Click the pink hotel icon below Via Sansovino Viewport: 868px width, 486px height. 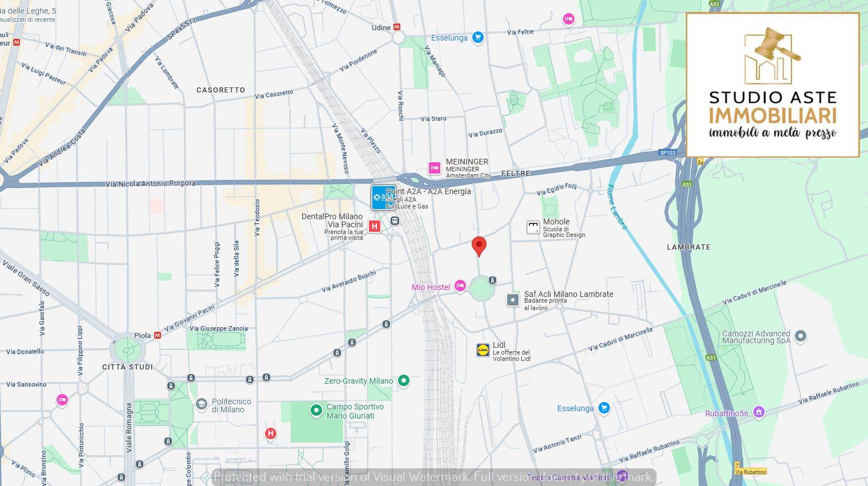coord(62,400)
